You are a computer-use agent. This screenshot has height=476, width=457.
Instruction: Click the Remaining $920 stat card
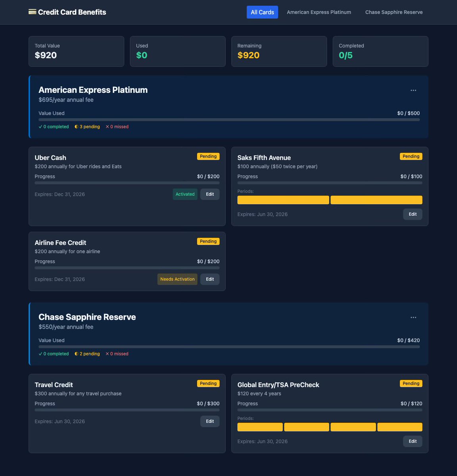pyautogui.click(x=279, y=52)
